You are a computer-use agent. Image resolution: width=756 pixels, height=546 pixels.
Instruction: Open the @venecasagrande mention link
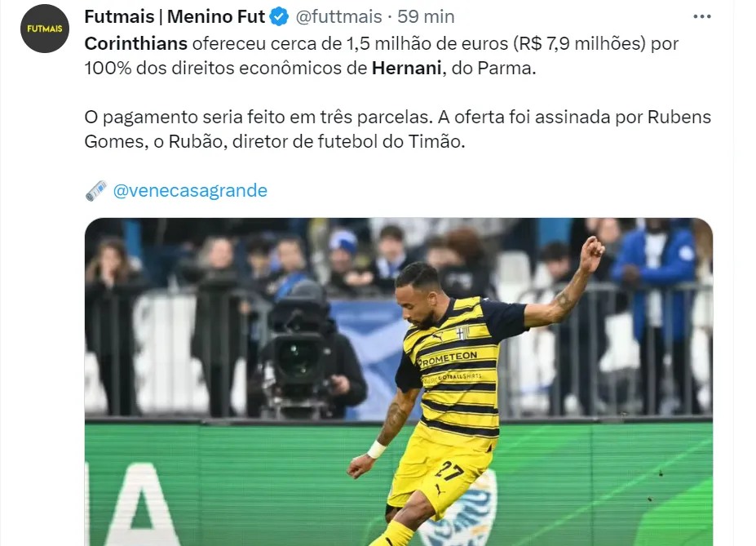(190, 190)
